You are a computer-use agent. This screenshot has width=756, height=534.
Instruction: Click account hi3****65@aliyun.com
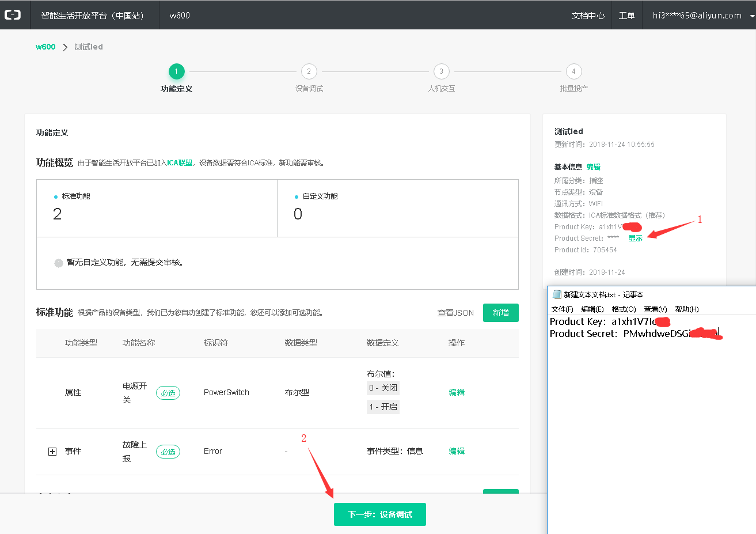point(697,16)
